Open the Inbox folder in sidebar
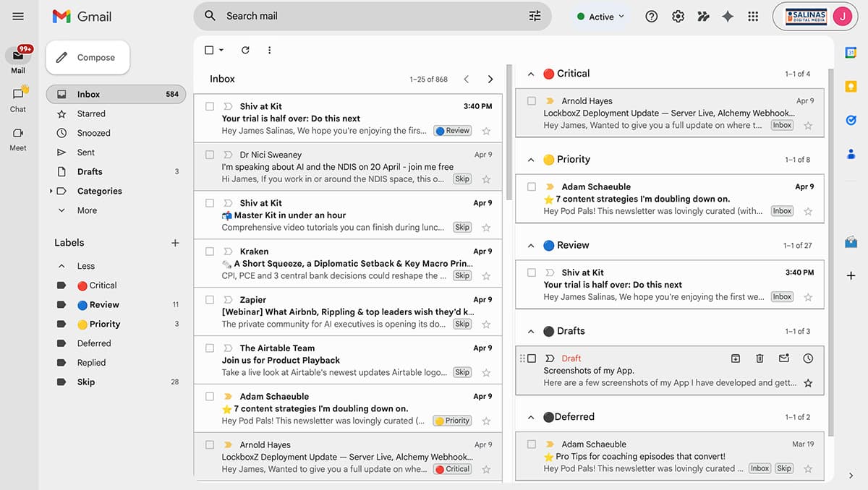 click(x=116, y=94)
